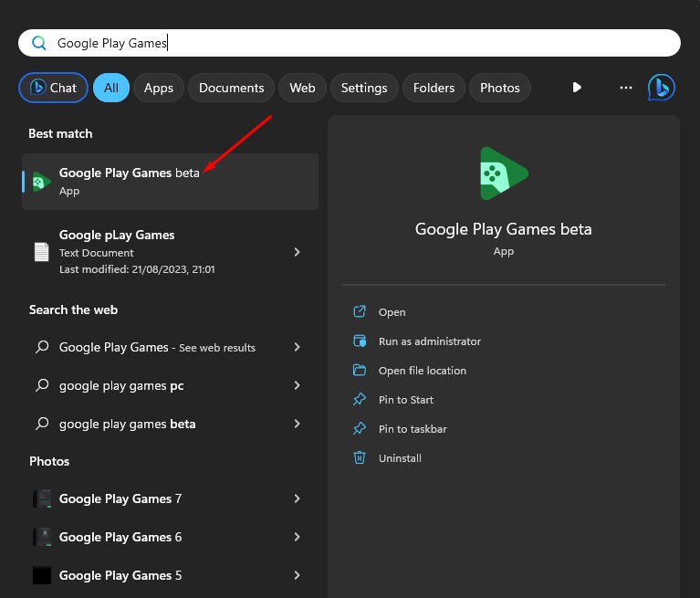Click the text document file icon
The image size is (700, 598).
(x=41, y=252)
